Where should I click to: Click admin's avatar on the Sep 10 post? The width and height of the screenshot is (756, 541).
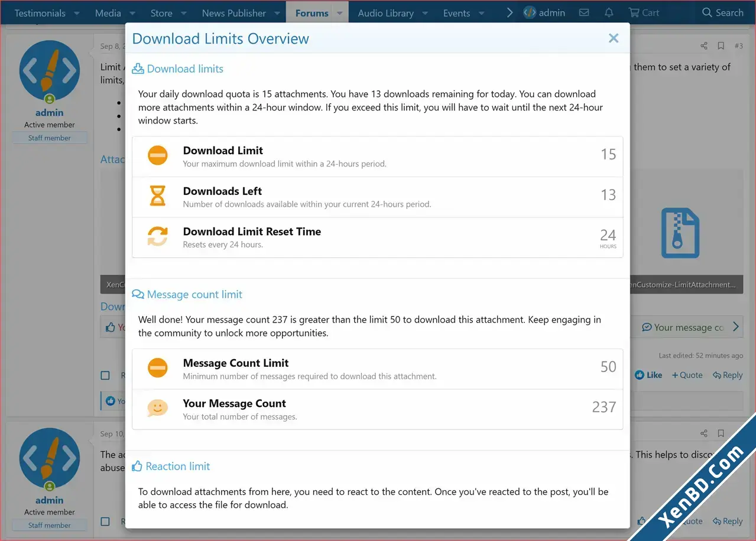(49, 458)
